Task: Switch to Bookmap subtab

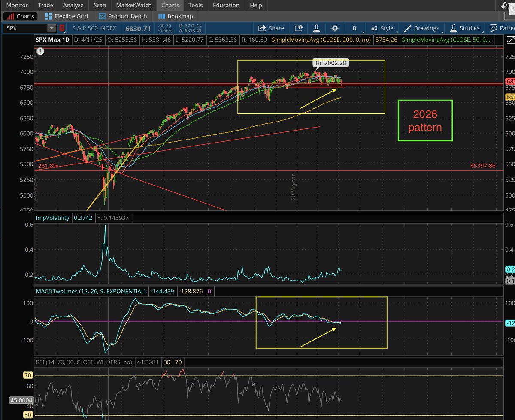Action: coord(175,16)
